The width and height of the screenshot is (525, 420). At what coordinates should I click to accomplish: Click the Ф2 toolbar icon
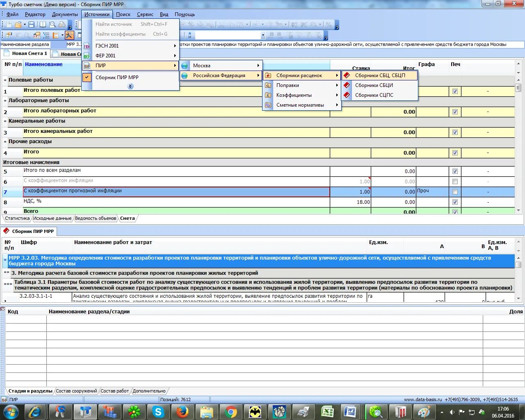tap(294, 25)
